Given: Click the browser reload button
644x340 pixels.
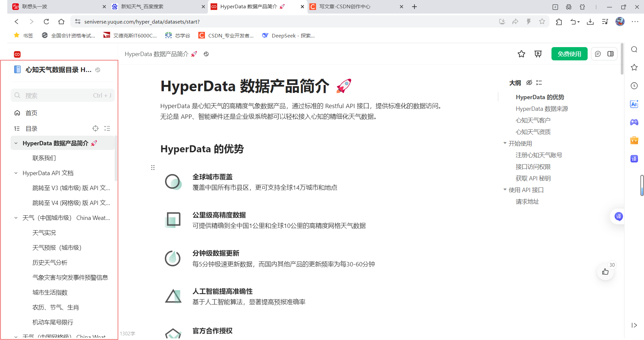Looking at the screenshot, I should pos(46,22).
